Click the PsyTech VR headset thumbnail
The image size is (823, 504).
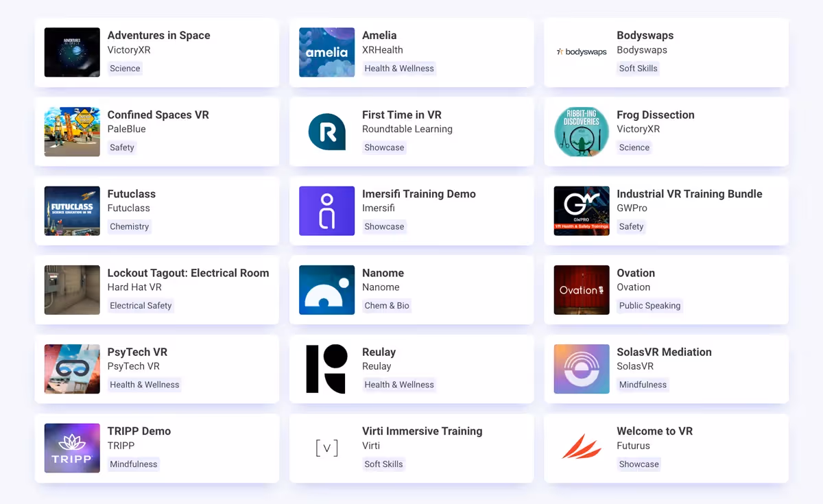pyautogui.click(x=72, y=369)
